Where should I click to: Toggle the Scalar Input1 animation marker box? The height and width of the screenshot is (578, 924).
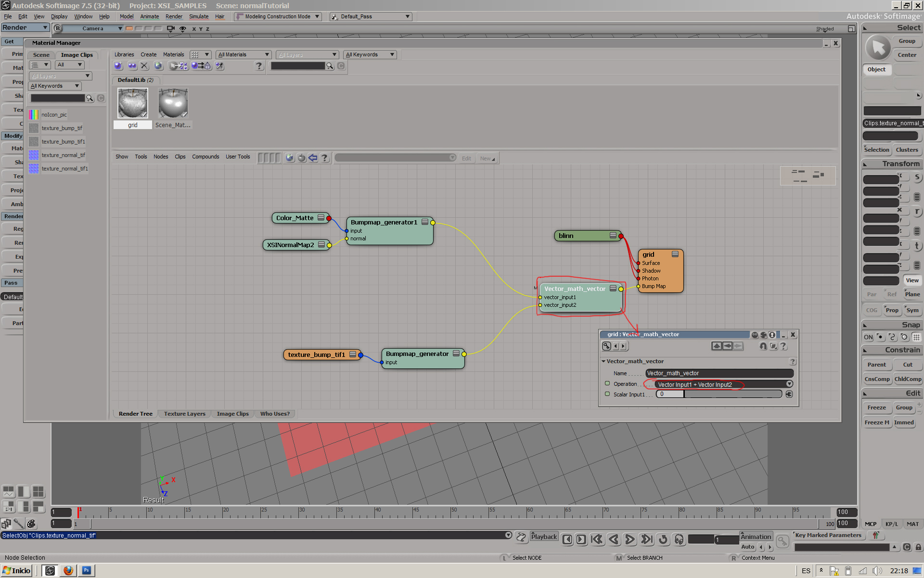607,394
